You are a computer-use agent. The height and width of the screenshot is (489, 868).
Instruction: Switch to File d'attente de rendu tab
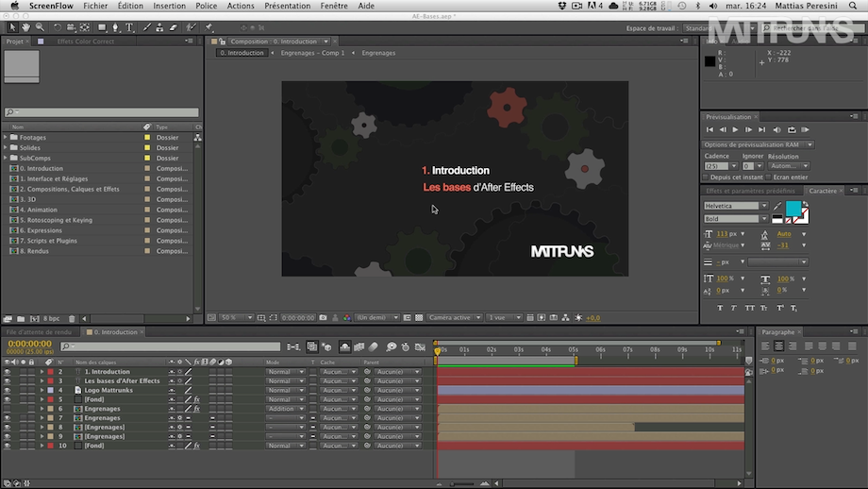[39, 332]
